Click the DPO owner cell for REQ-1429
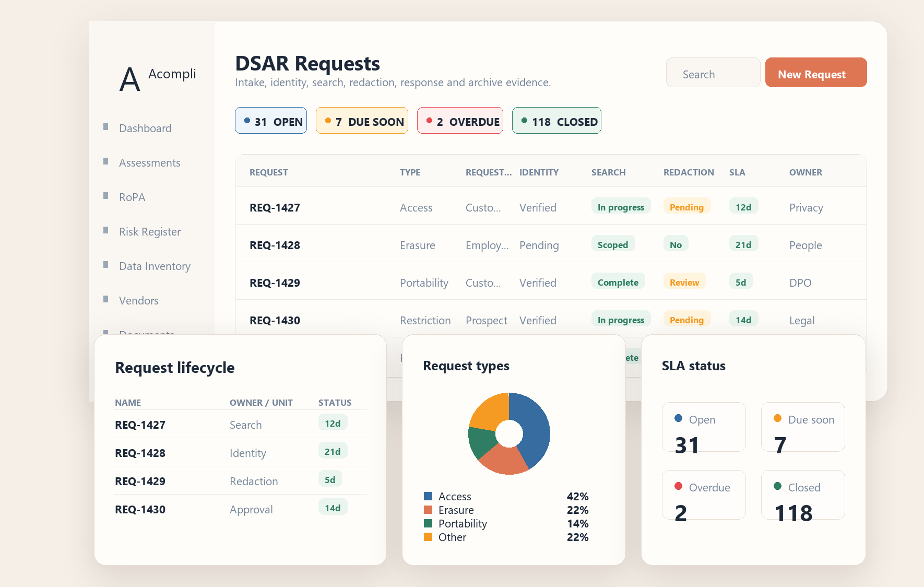This screenshot has height=587, width=924. [x=800, y=283]
